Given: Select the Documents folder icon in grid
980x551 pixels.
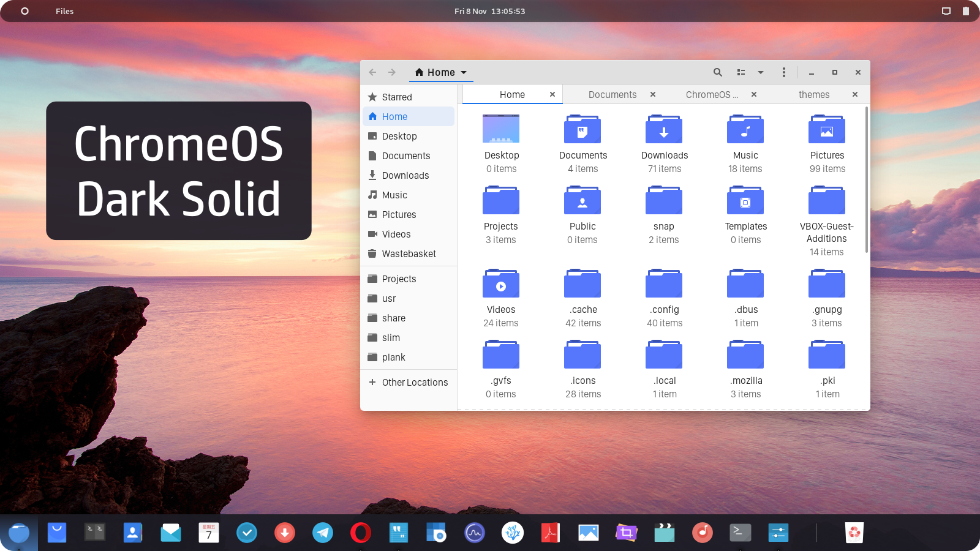Looking at the screenshot, I should [582, 129].
